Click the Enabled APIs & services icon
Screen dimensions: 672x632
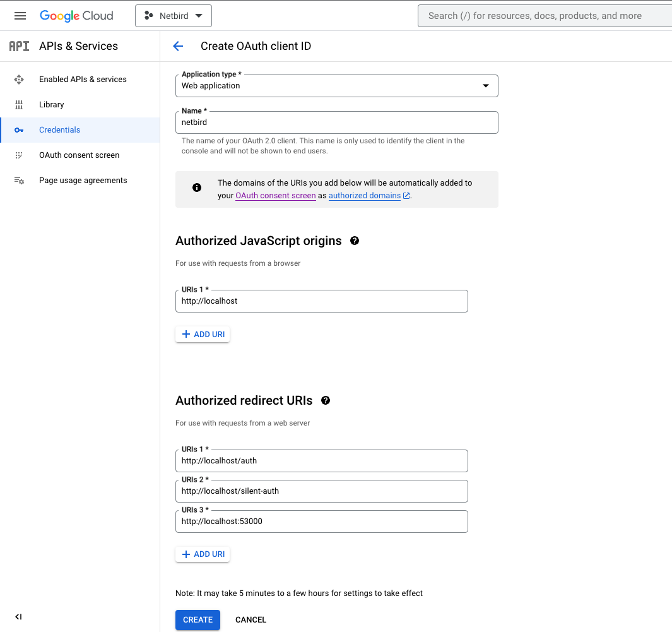coord(19,79)
